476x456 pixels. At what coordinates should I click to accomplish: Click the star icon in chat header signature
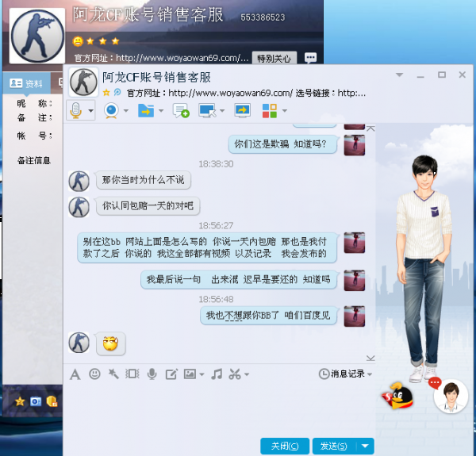coord(106,93)
